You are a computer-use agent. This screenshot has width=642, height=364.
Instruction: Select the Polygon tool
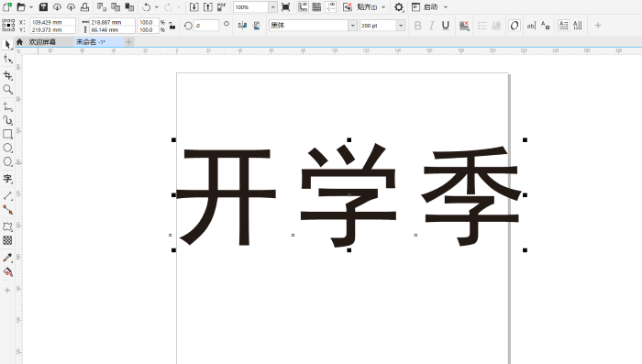[7, 161]
